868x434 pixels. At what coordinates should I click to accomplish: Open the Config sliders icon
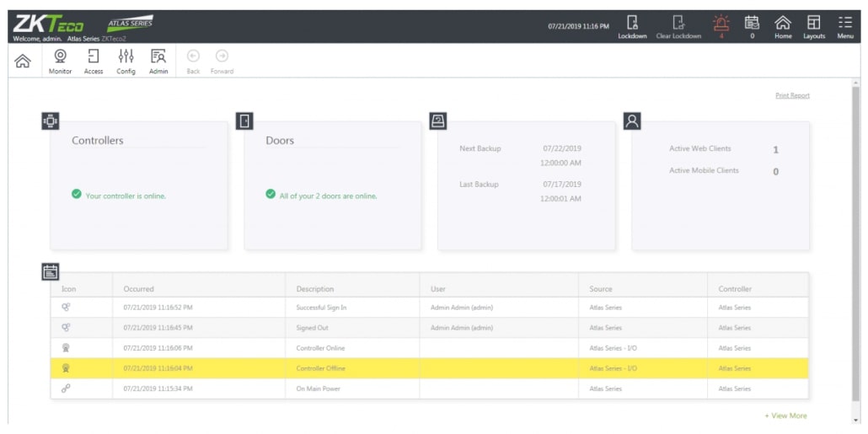(126, 57)
